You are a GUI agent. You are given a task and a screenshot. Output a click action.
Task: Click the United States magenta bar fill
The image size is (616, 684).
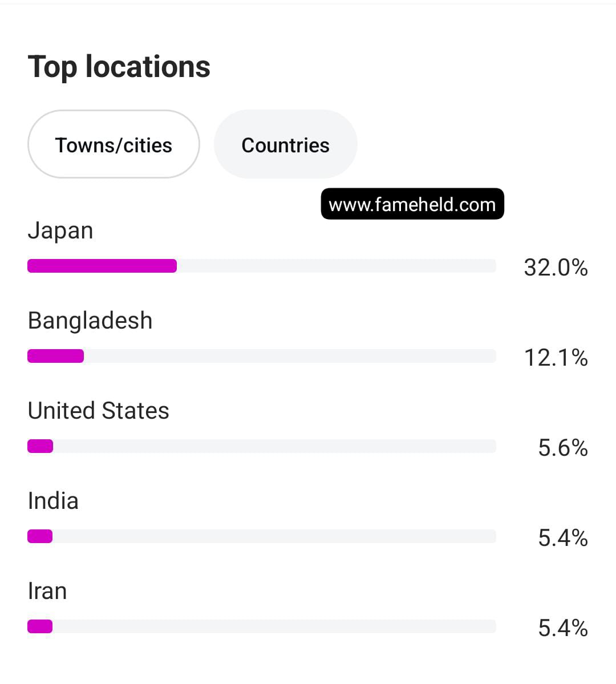tap(40, 446)
